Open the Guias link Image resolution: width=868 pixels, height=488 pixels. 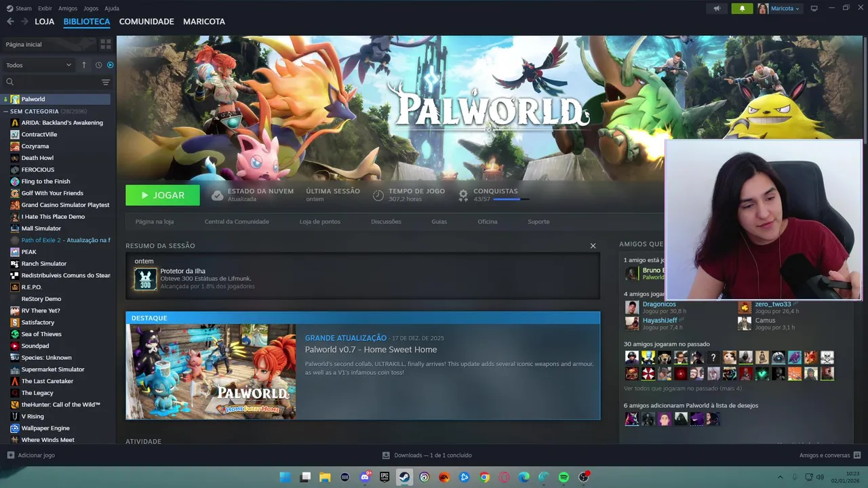(439, 222)
